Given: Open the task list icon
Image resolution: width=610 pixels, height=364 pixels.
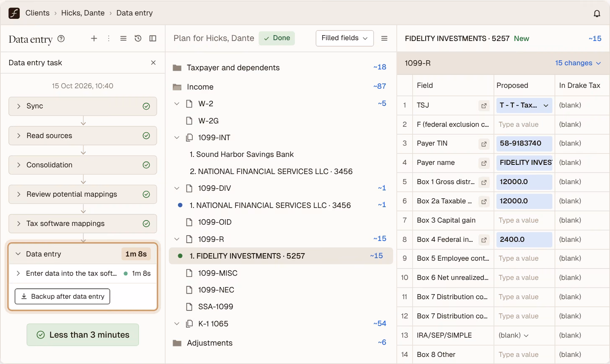Looking at the screenshot, I should point(123,38).
